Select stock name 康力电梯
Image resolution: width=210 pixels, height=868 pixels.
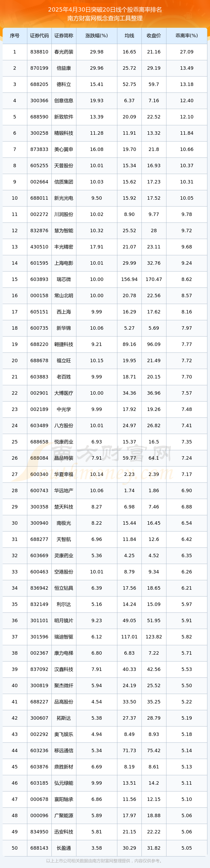64,653
